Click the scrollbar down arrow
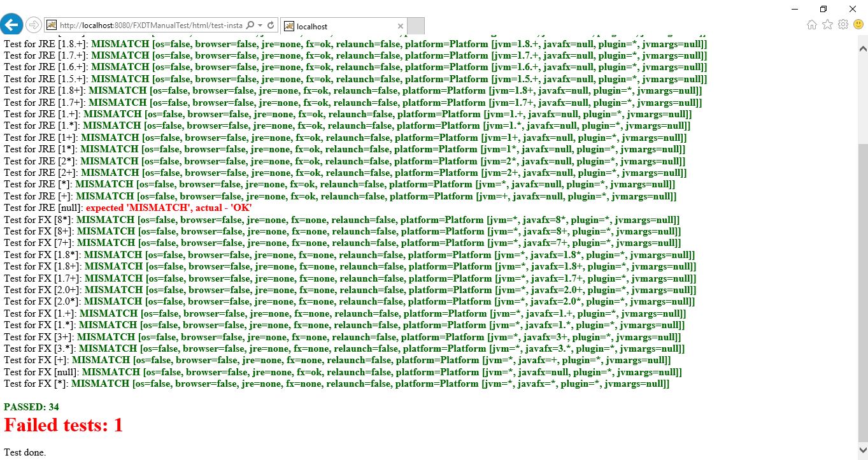Screen dimensions: 868x460 (862, 450)
